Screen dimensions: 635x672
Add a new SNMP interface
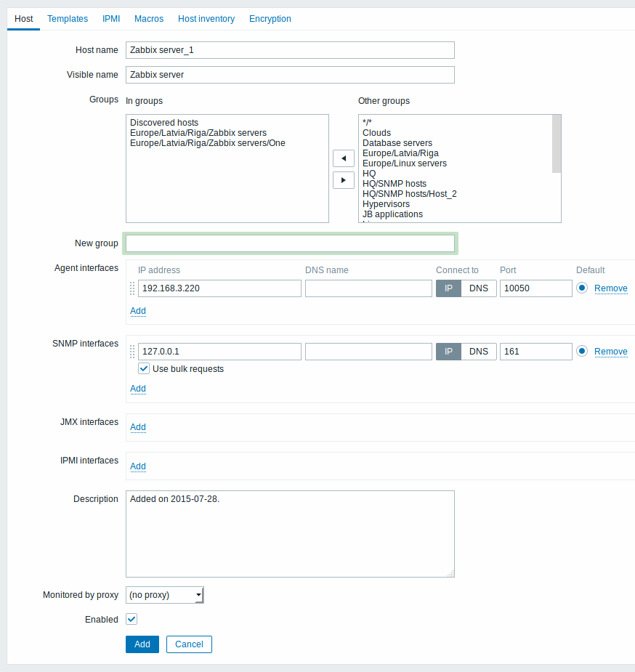click(x=138, y=388)
